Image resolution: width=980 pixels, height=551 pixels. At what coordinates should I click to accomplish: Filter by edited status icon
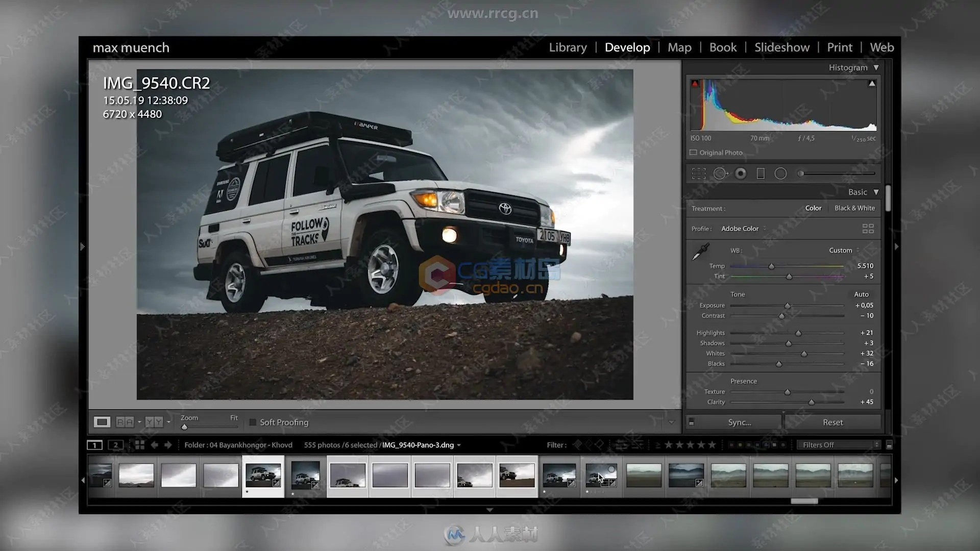coord(621,445)
